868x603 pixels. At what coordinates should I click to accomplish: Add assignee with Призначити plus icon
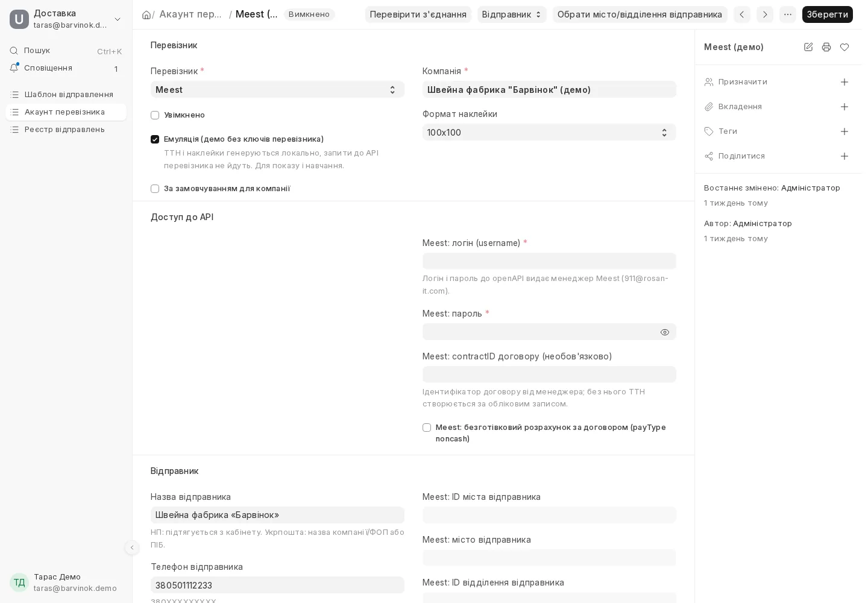844,82
